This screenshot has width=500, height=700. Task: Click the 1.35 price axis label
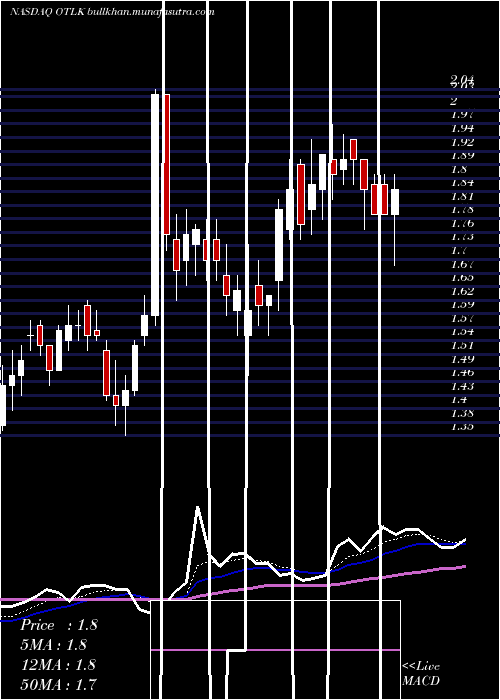pyautogui.click(x=462, y=427)
